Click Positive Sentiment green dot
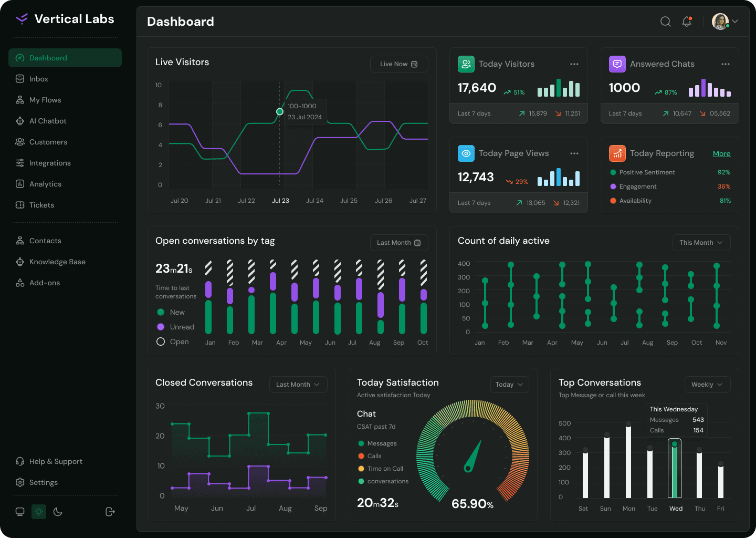Viewport: 756px width, 538px height. click(x=613, y=172)
